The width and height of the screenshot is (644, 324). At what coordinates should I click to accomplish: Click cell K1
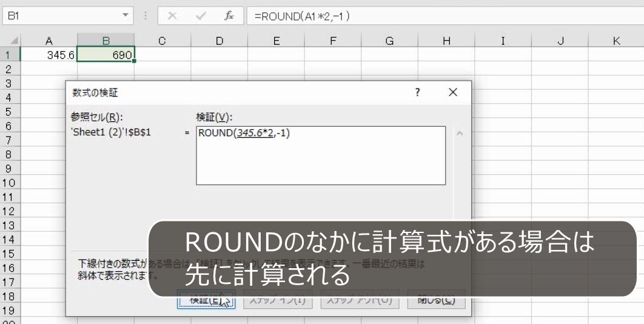click(616, 55)
